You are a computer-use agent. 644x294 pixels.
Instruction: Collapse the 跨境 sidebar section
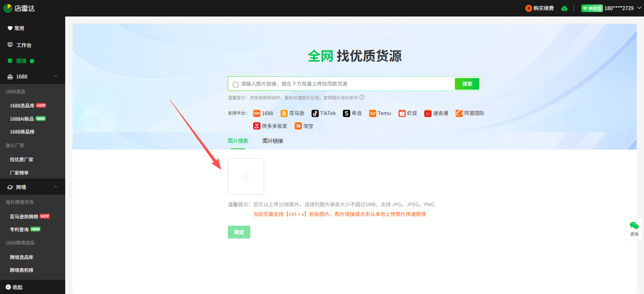point(56,187)
